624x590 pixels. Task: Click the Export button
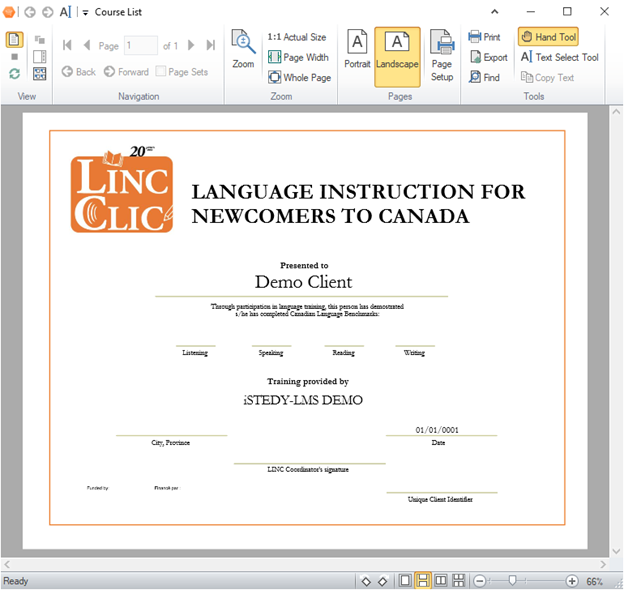click(x=489, y=57)
